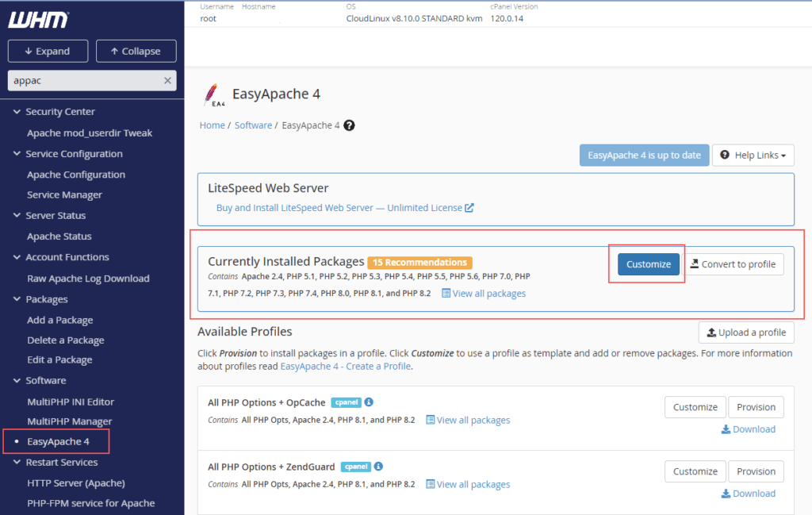812x515 pixels.
Task: Customize the All PHP Options + ZendGuard profile
Action: pyautogui.click(x=695, y=471)
